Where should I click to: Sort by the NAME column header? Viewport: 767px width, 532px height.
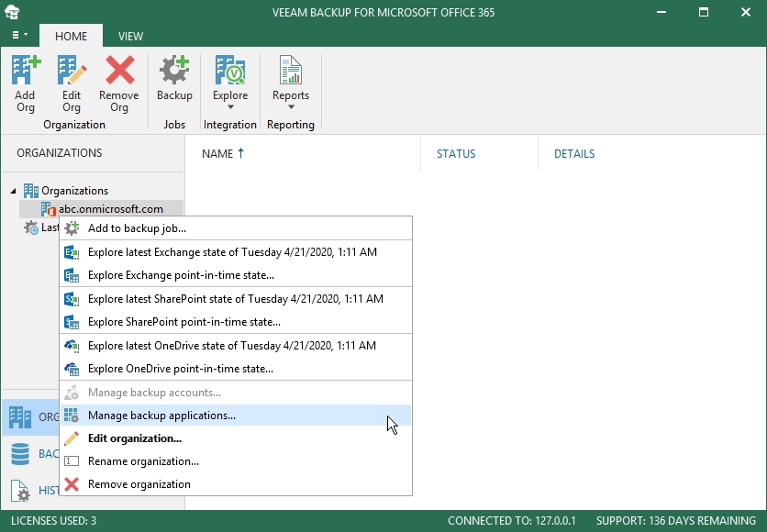pos(218,154)
